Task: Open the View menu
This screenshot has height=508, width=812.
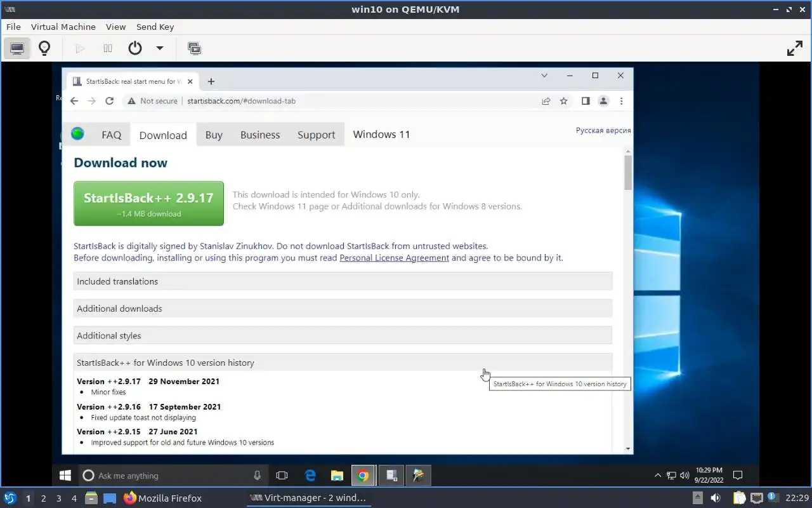Action: 115,27
